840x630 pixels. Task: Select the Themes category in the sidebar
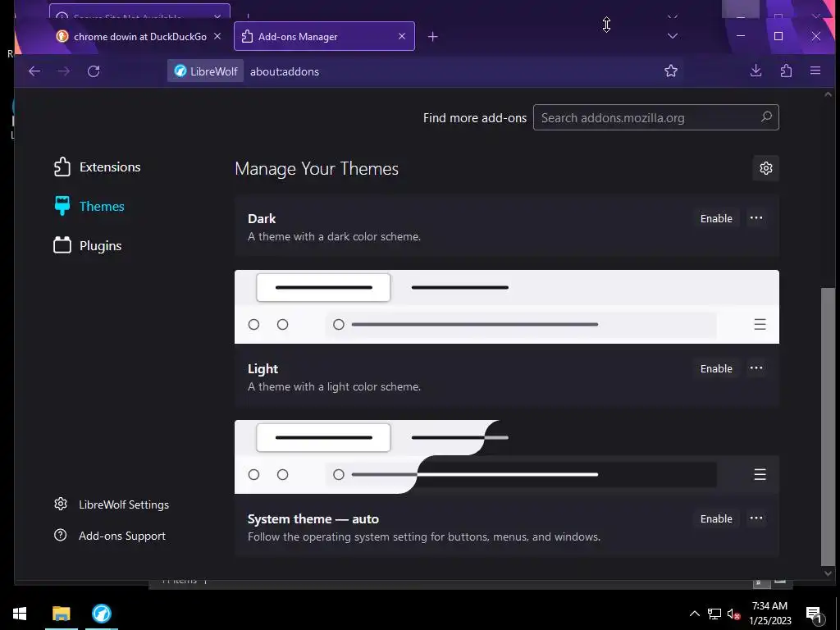coord(89,206)
